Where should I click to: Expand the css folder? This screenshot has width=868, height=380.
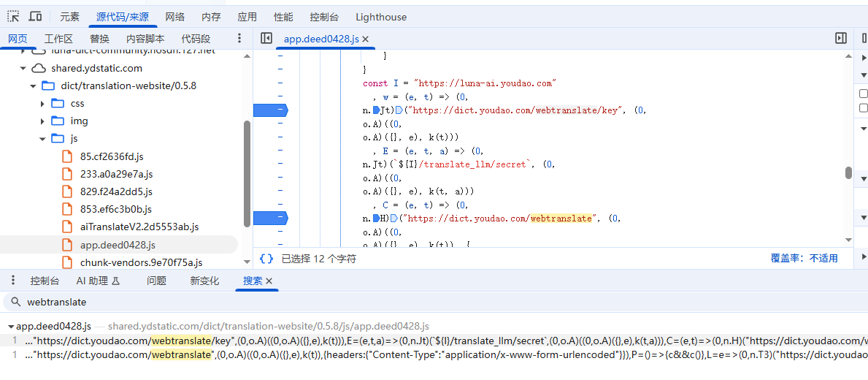tap(42, 104)
